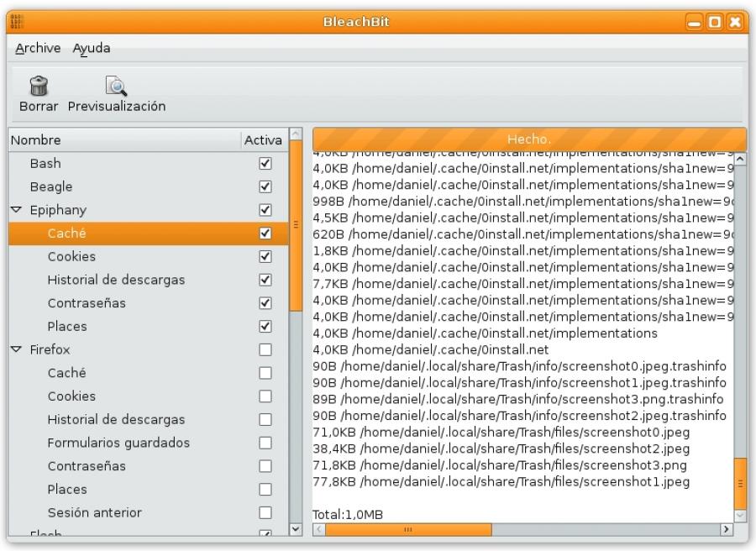This screenshot has width=756, height=551.
Task: Enable the Firefox checkbox
Action: (265, 349)
